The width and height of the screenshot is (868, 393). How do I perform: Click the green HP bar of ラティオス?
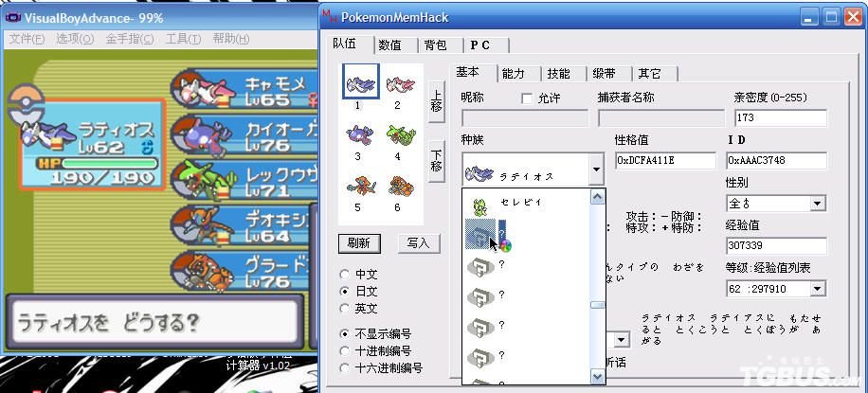pyautogui.click(x=108, y=163)
